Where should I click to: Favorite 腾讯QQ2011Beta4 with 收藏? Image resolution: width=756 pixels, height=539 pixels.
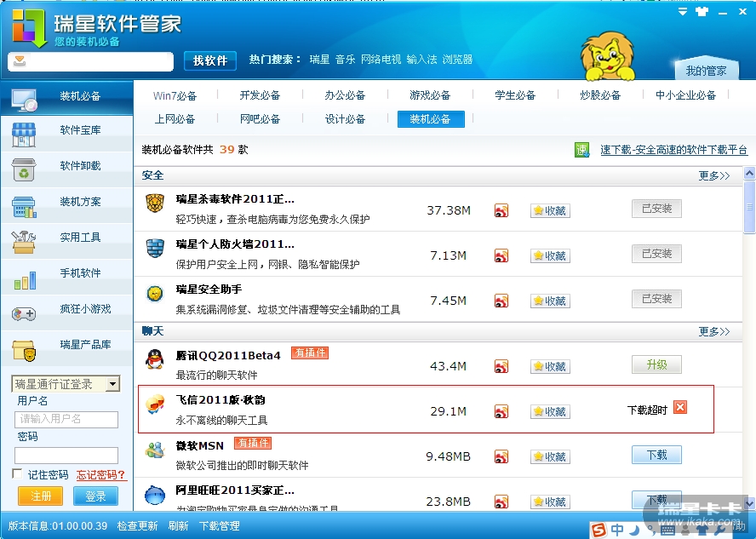point(550,366)
